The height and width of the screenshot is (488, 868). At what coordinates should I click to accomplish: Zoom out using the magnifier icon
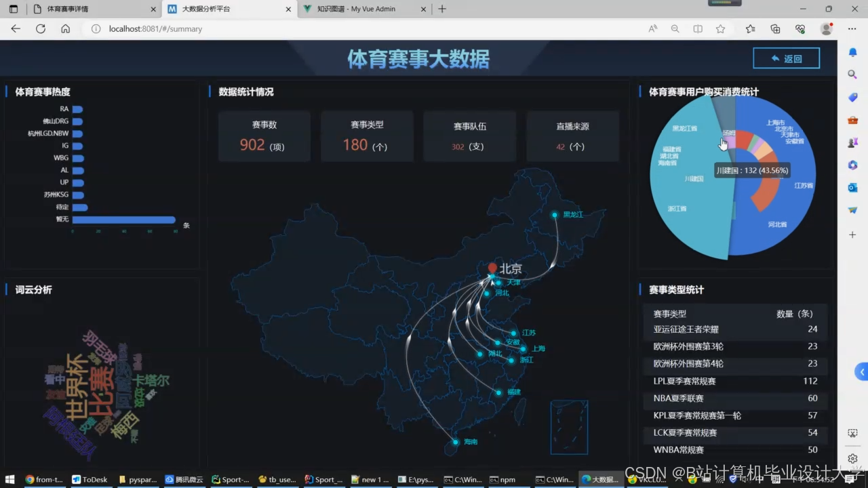pyautogui.click(x=675, y=28)
